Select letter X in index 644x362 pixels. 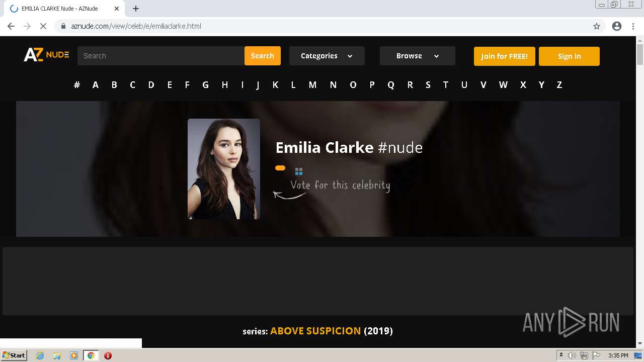(x=523, y=85)
